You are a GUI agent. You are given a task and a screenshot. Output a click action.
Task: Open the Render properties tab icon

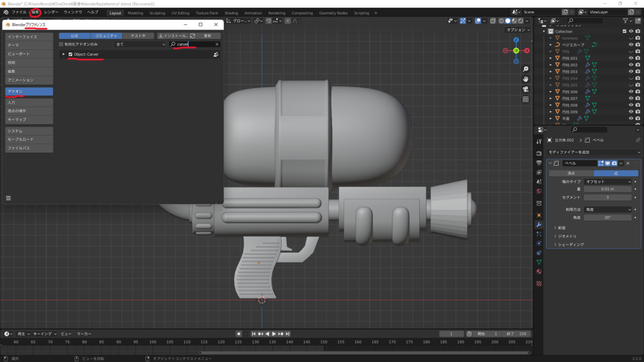tap(539, 153)
